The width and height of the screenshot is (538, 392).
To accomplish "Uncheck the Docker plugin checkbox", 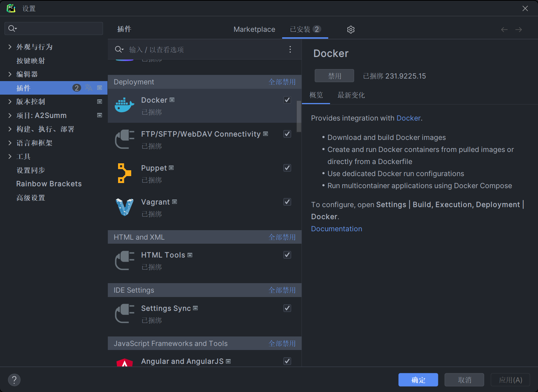I will pyautogui.click(x=287, y=100).
